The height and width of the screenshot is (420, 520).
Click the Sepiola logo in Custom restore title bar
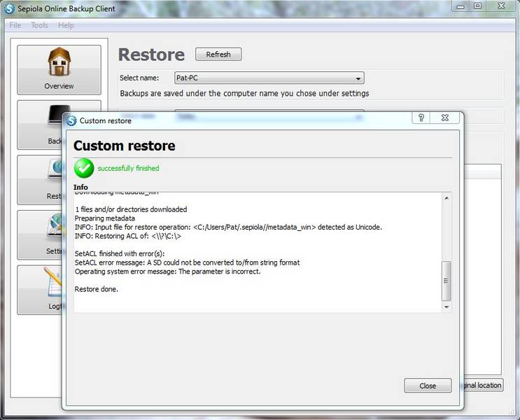pos(71,120)
